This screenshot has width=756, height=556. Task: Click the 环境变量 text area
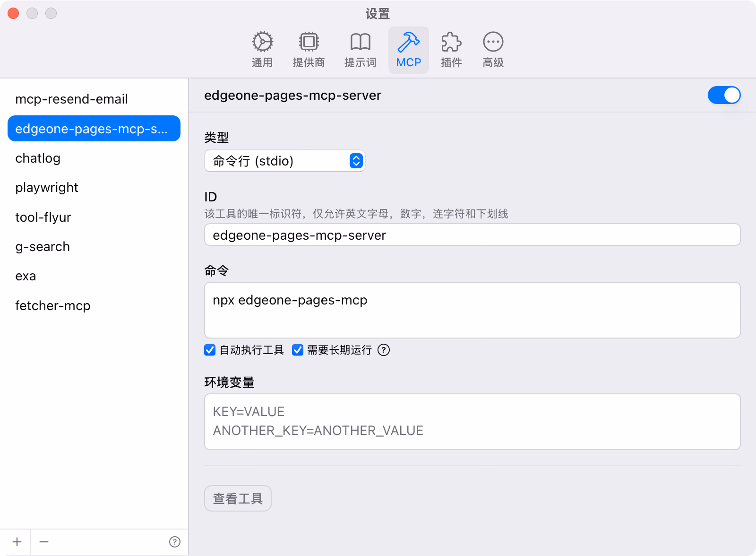pos(472,421)
